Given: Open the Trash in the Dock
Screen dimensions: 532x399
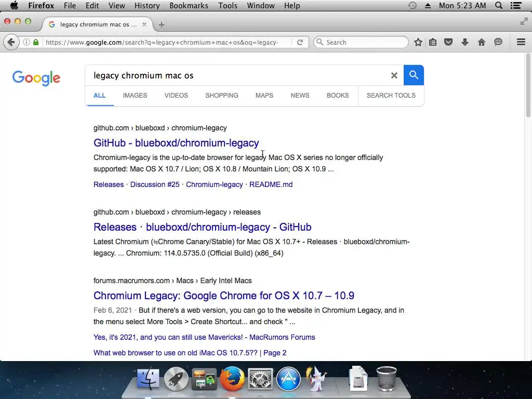Looking at the screenshot, I should point(387,379).
